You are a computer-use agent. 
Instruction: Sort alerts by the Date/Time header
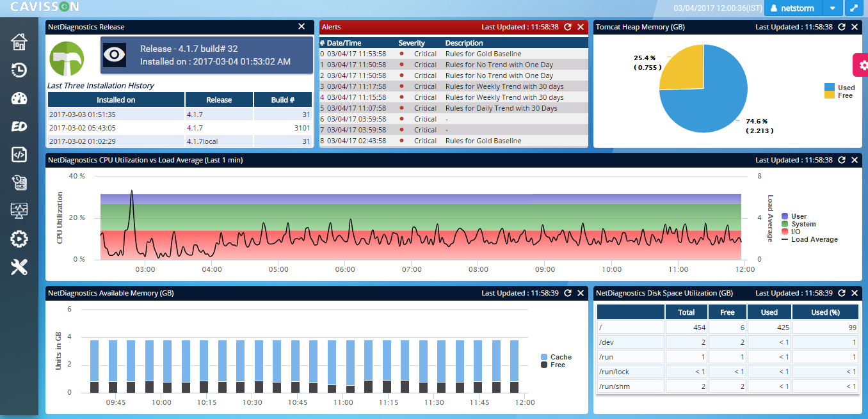pyautogui.click(x=344, y=43)
